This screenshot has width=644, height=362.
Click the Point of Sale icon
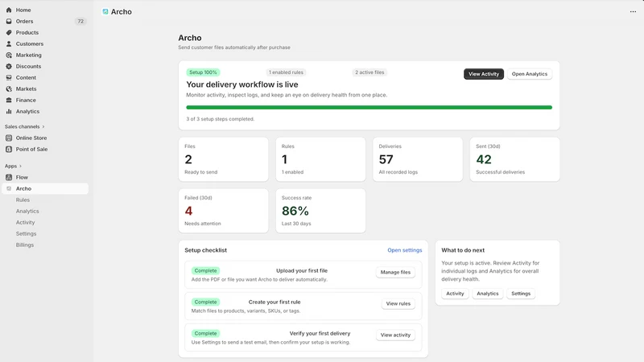[9, 149]
